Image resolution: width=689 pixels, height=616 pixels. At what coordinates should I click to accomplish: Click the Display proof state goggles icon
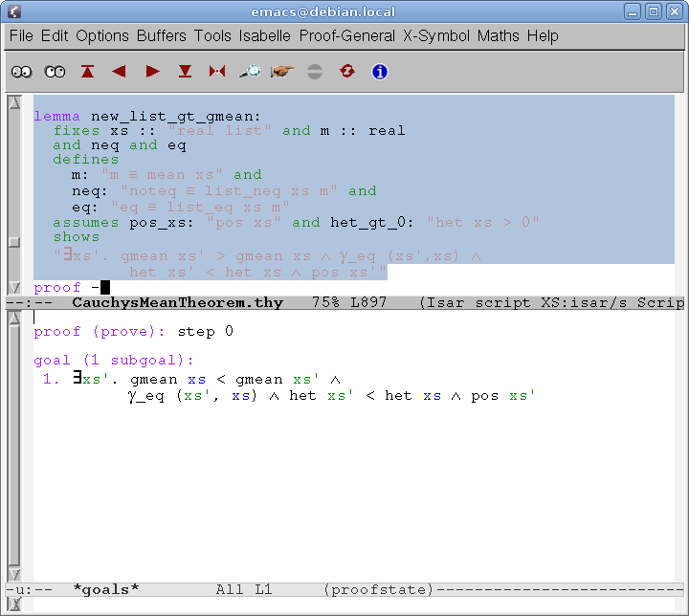[21, 72]
